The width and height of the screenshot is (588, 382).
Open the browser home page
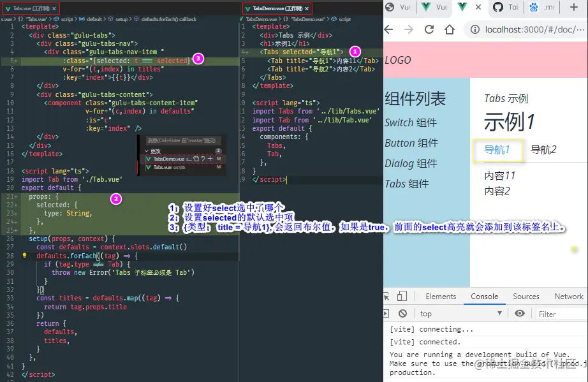click(x=449, y=29)
